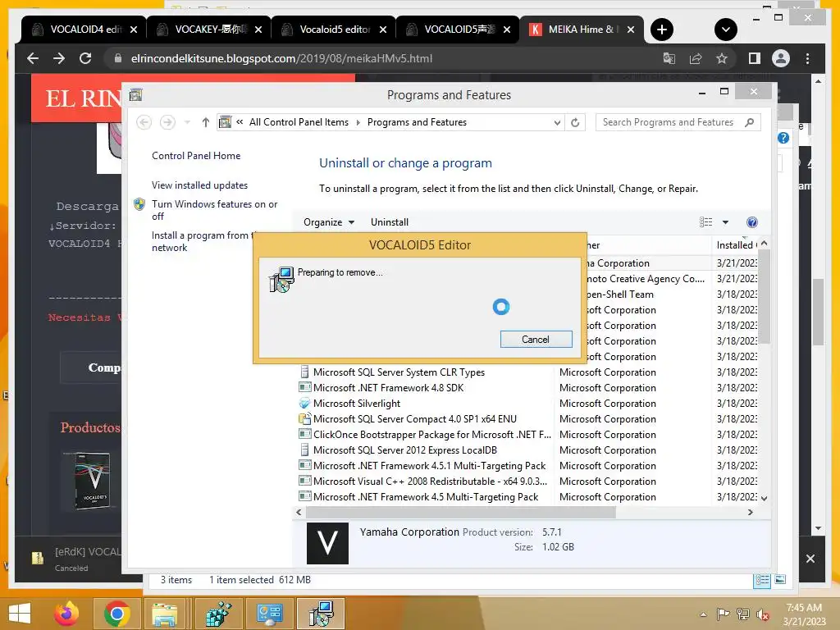Expand the address bar history dropdown

click(x=557, y=122)
